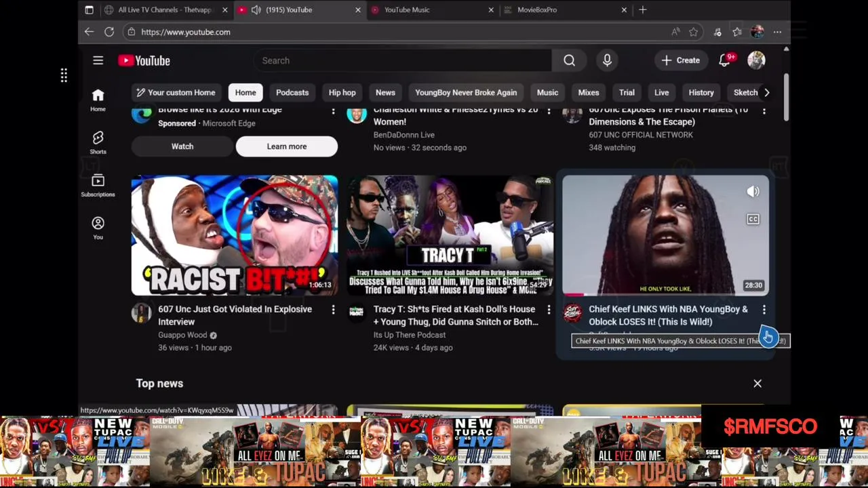The width and height of the screenshot is (868, 488).
Task: Click the Watch button on the ad
Action: pyautogui.click(x=182, y=146)
